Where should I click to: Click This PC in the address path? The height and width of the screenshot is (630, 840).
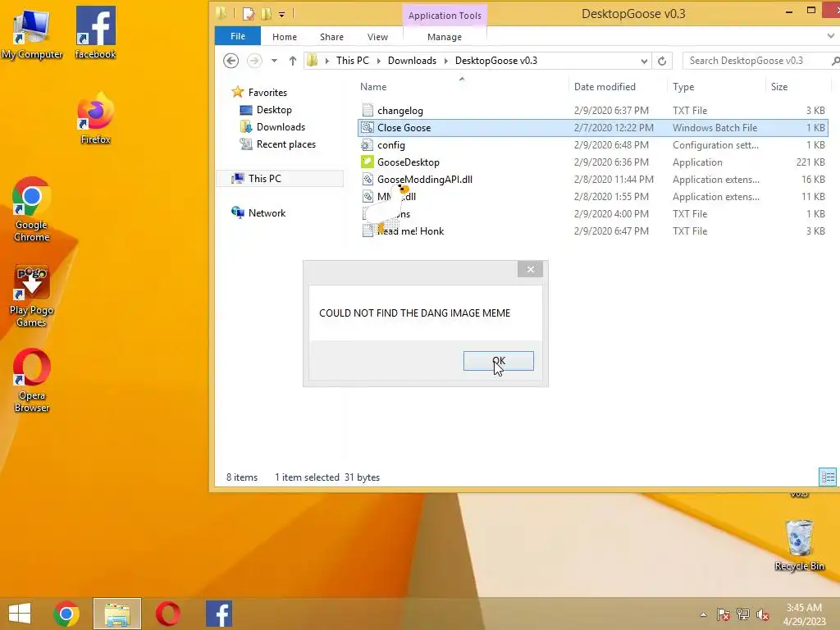pos(353,61)
